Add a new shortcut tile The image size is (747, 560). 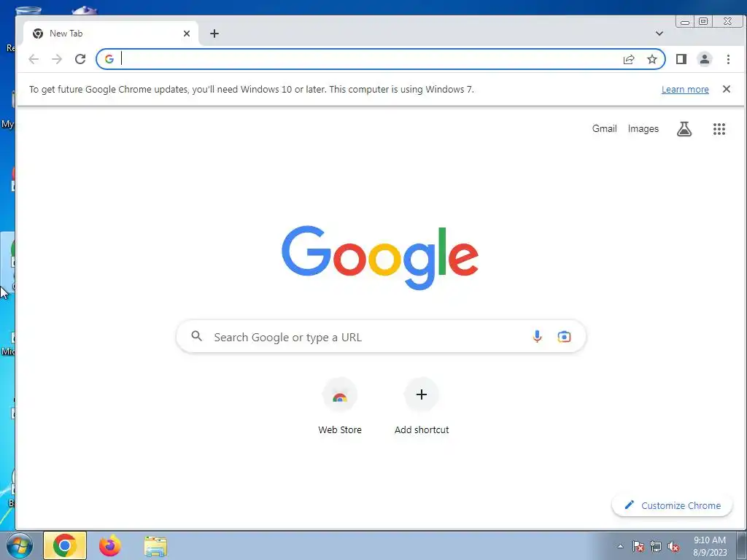[x=422, y=406]
